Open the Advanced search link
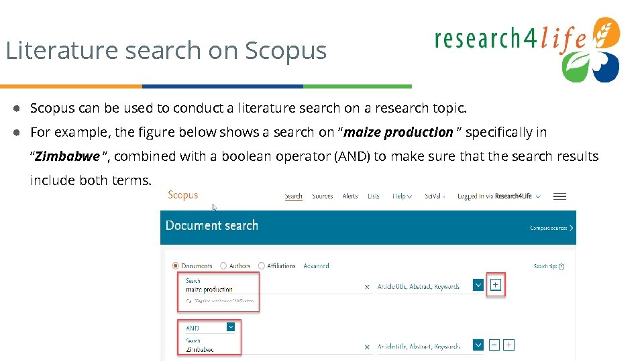 coord(316,266)
